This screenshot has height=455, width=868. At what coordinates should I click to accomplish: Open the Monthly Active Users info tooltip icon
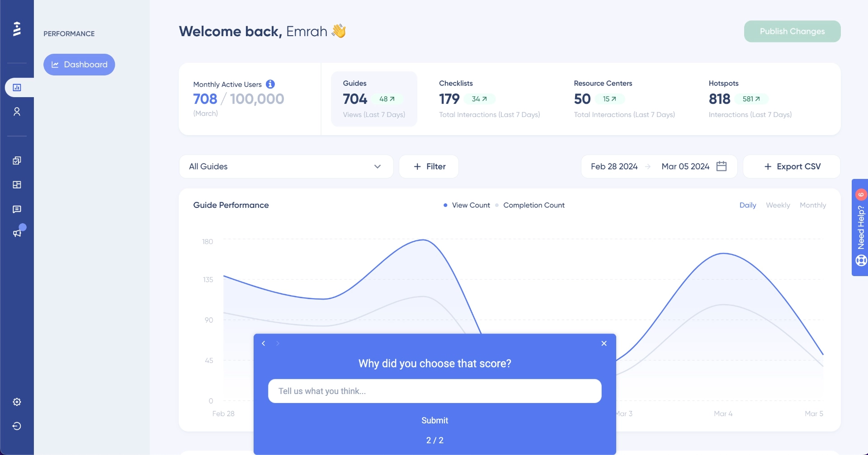(270, 84)
